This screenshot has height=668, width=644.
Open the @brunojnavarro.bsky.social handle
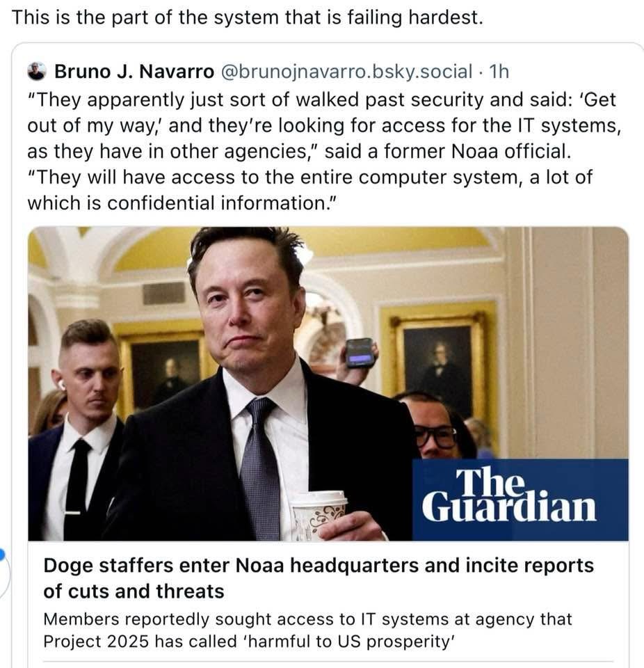(346, 72)
